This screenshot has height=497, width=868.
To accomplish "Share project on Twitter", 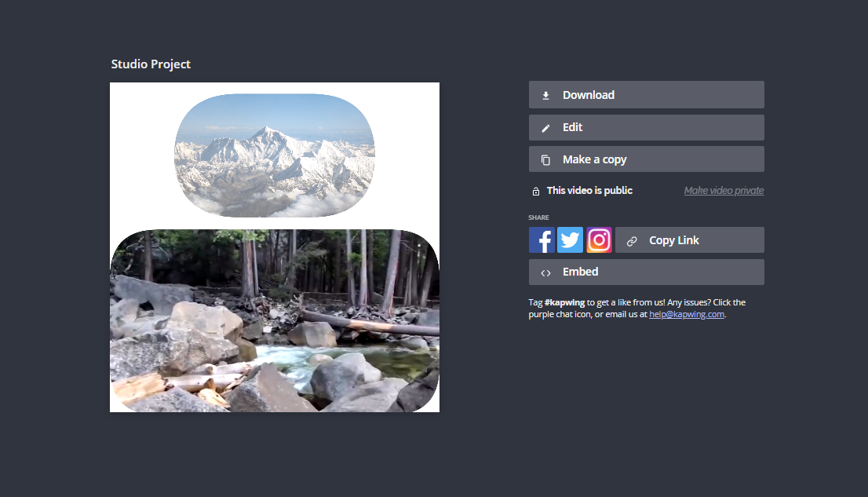I will [x=571, y=240].
